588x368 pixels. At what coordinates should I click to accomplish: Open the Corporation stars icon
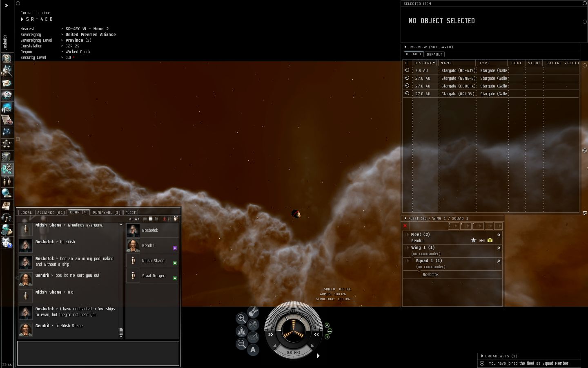pyautogui.click(x=7, y=144)
